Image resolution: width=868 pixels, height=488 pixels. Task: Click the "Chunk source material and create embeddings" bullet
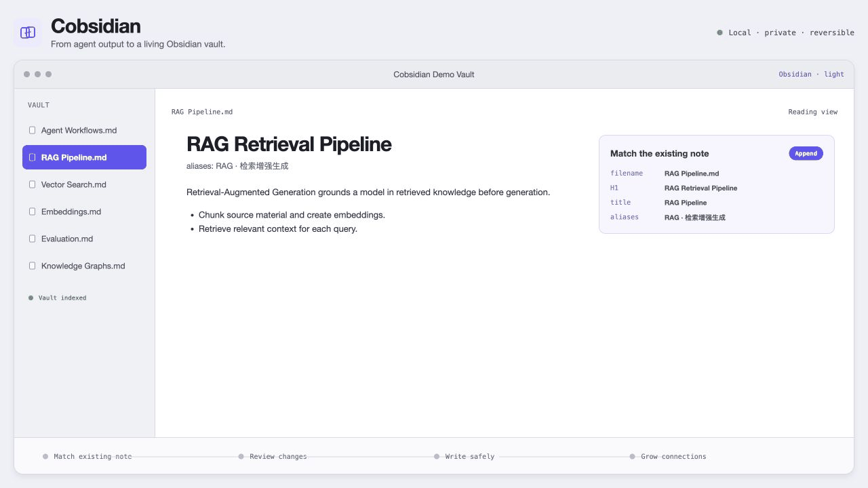[x=292, y=215]
